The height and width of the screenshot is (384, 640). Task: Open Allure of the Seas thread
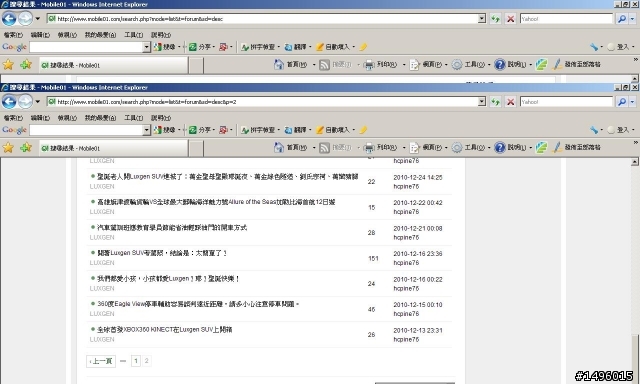pyautogui.click(x=216, y=202)
